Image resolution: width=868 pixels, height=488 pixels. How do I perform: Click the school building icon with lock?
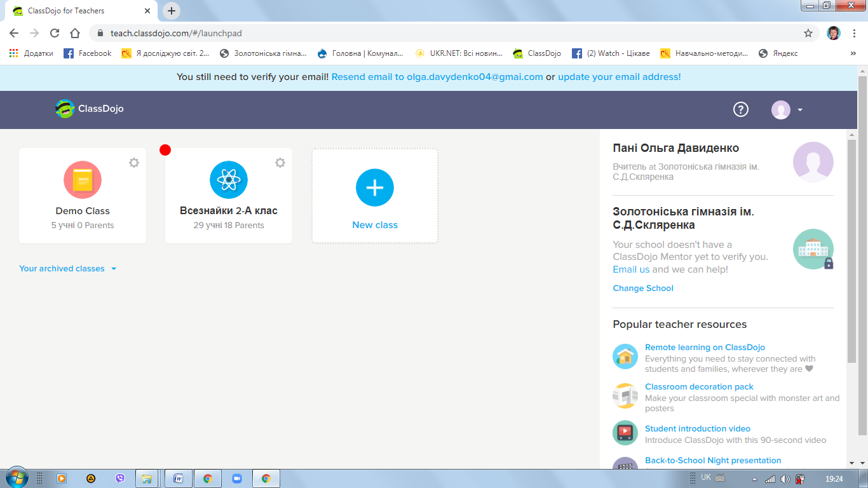[x=813, y=249]
